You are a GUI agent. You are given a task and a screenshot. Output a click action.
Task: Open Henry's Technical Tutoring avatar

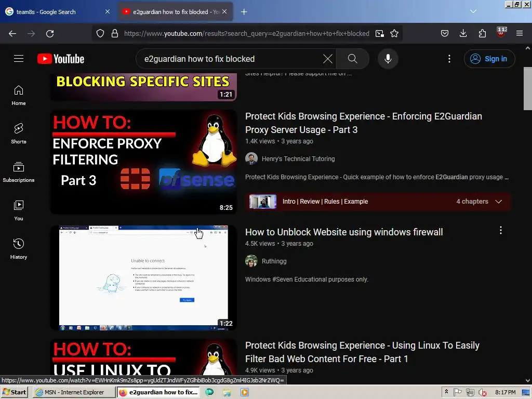coord(251,159)
